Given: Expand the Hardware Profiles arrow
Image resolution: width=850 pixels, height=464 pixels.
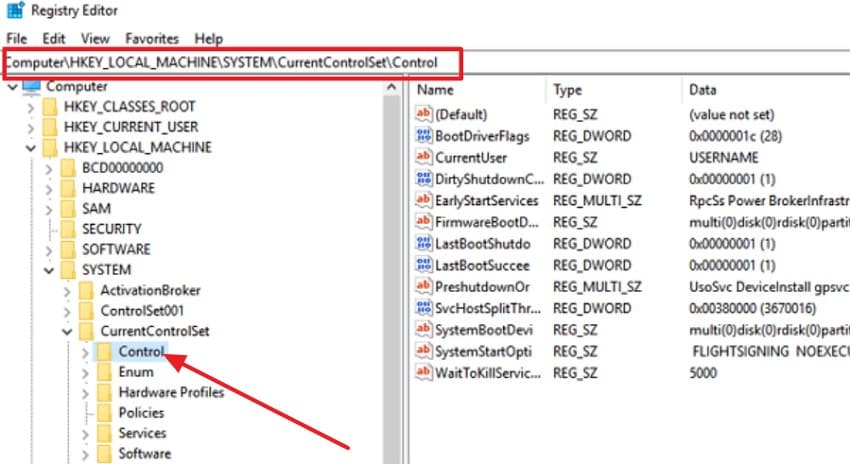Looking at the screenshot, I should click(85, 393).
